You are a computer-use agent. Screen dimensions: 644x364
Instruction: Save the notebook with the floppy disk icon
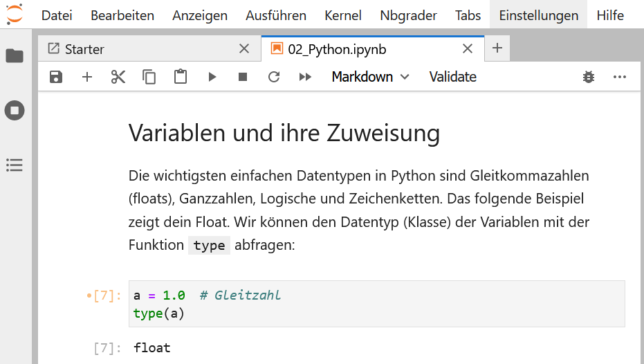(56, 77)
